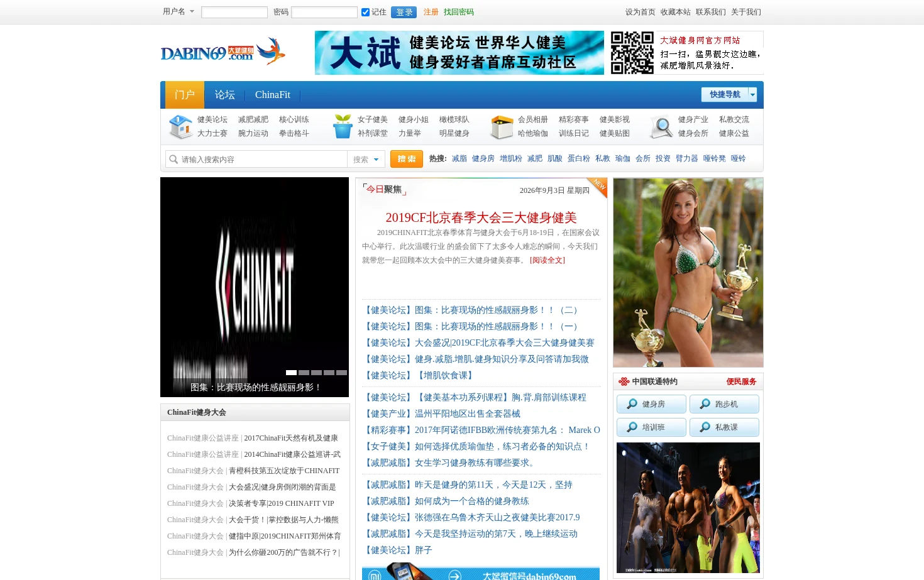Open 训练日记 category link
The image size is (924, 580).
coord(574,133)
